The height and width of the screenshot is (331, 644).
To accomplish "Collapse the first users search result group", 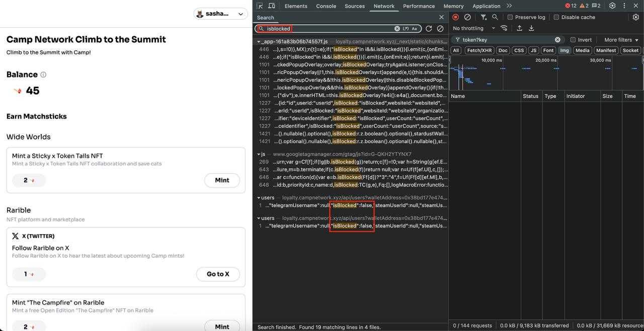I will (259, 197).
